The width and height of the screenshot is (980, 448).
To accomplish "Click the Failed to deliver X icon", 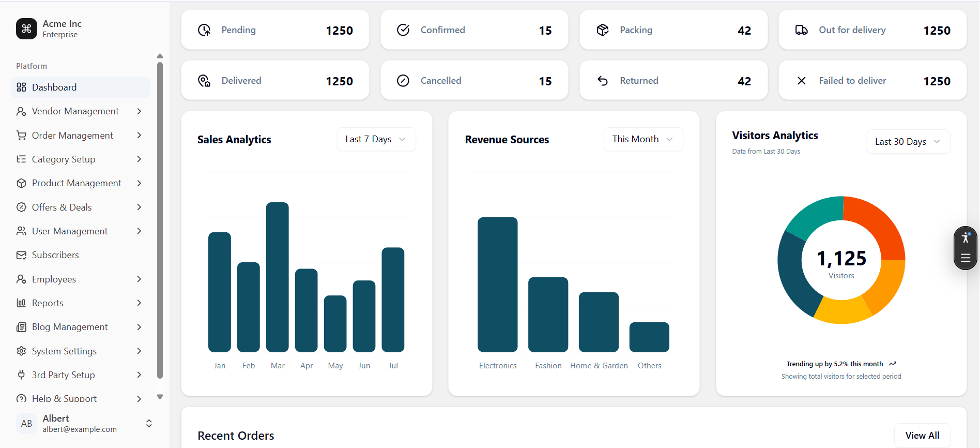I will point(802,81).
